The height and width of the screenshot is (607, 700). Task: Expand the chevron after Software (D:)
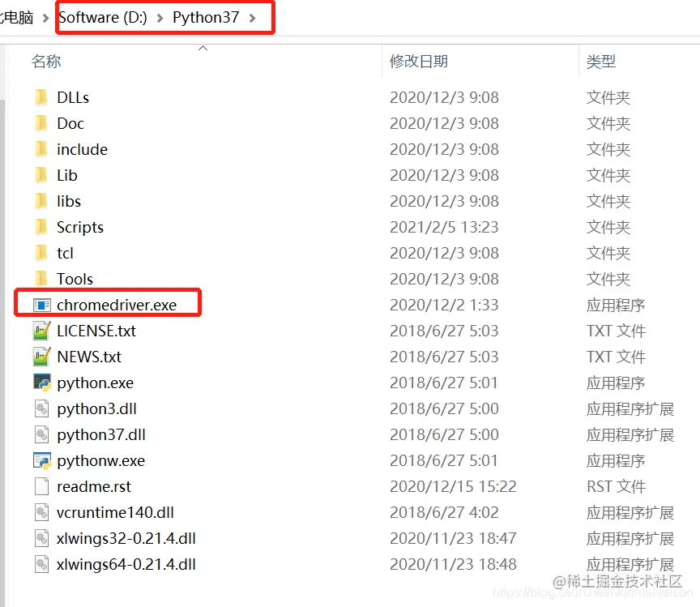tap(160, 18)
